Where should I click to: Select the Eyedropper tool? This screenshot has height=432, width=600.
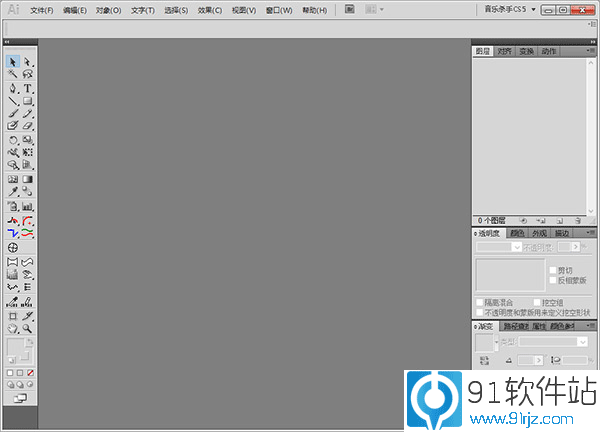(x=13, y=191)
